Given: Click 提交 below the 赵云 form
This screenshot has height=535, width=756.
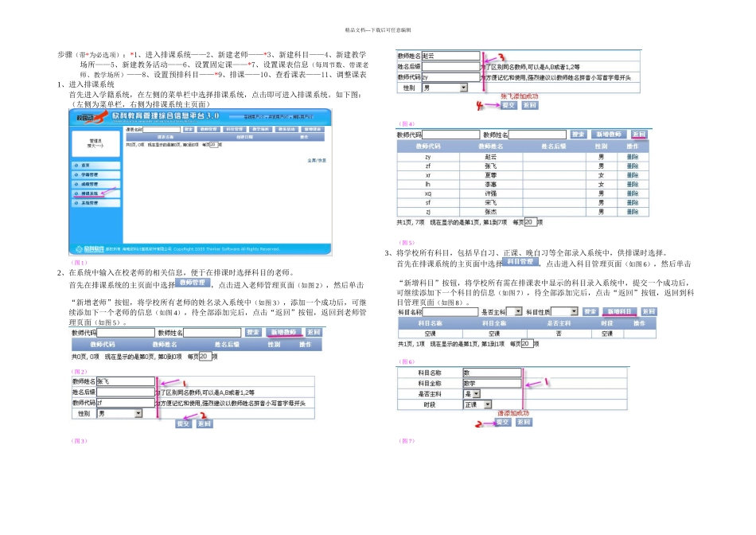Looking at the screenshot, I should pos(509,105).
